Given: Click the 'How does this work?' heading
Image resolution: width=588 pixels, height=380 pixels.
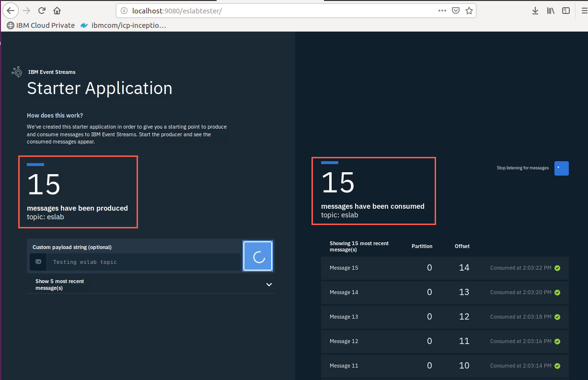Looking at the screenshot, I should tap(55, 116).
